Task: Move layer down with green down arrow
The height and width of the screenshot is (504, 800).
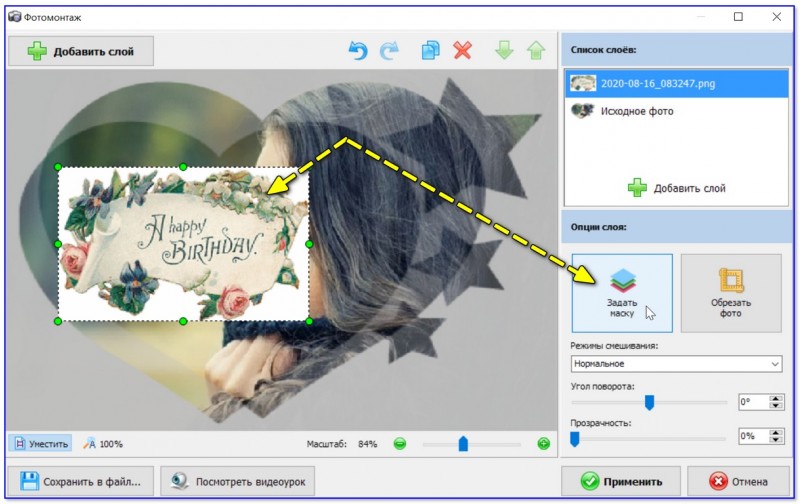Action: [504, 51]
